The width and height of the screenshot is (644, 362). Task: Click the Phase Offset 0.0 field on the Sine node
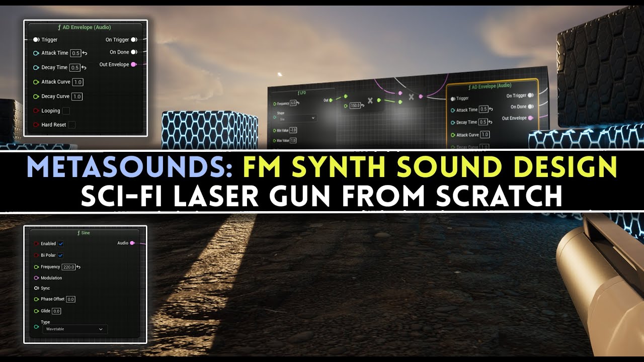click(70, 299)
